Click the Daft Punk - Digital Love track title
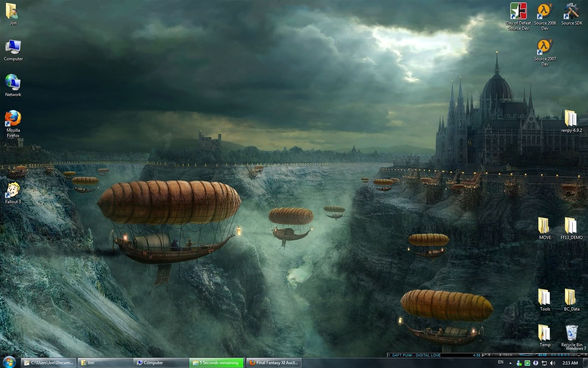 pos(416,355)
